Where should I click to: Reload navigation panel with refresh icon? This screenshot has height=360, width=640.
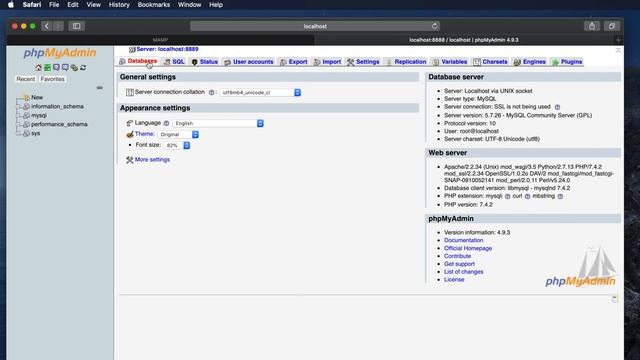click(83, 68)
